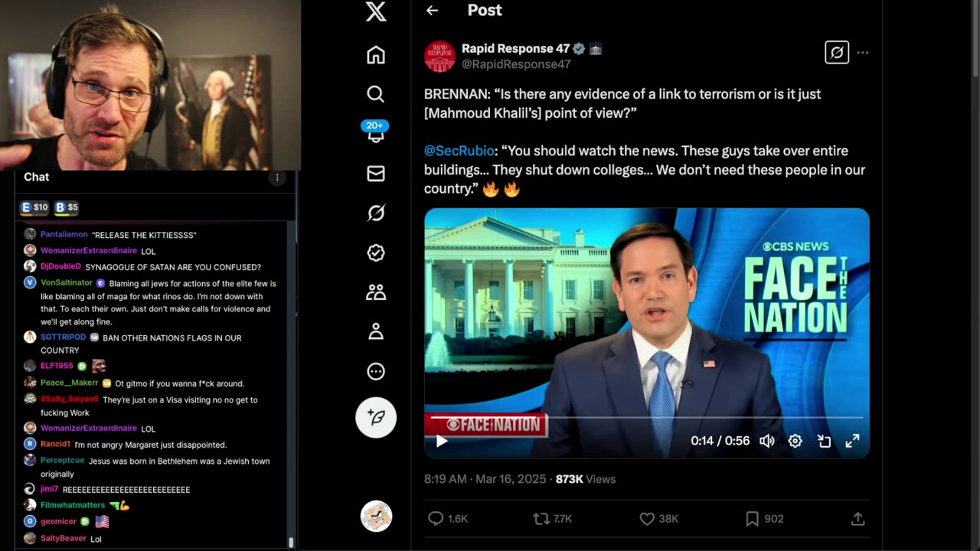The width and height of the screenshot is (980, 551).
Task: Share the post via upload icon
Action: tap(857, 519)
